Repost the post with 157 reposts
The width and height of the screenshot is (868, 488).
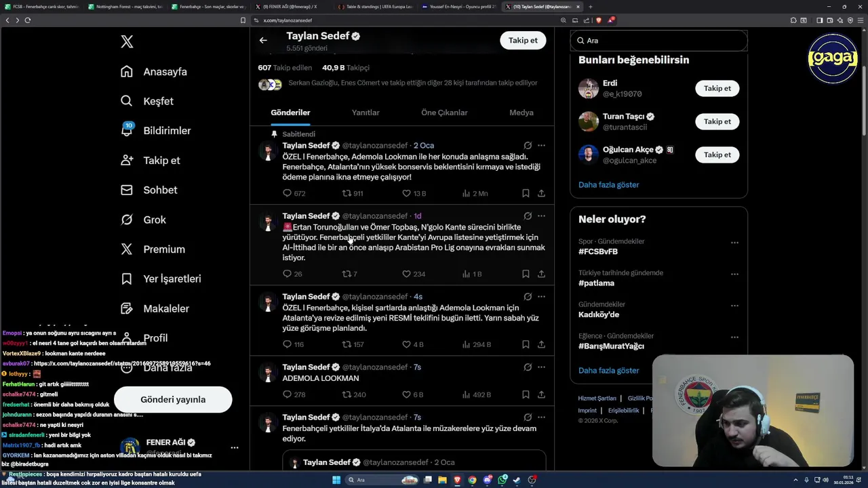(x=353, y=344)
